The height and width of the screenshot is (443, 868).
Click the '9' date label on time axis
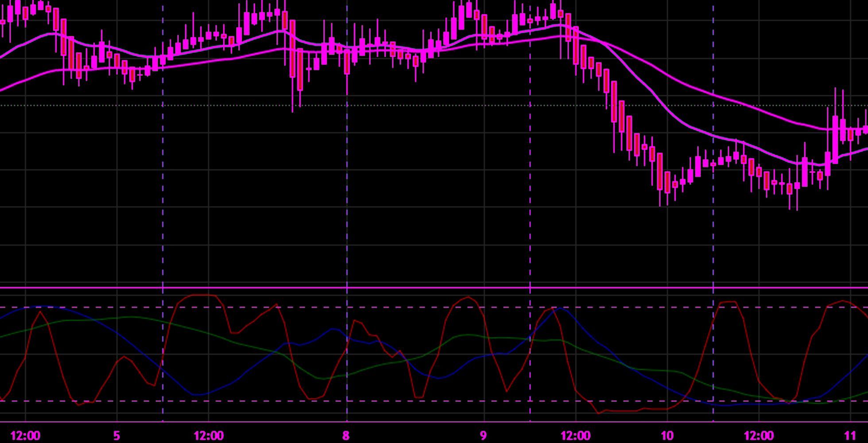484,436
